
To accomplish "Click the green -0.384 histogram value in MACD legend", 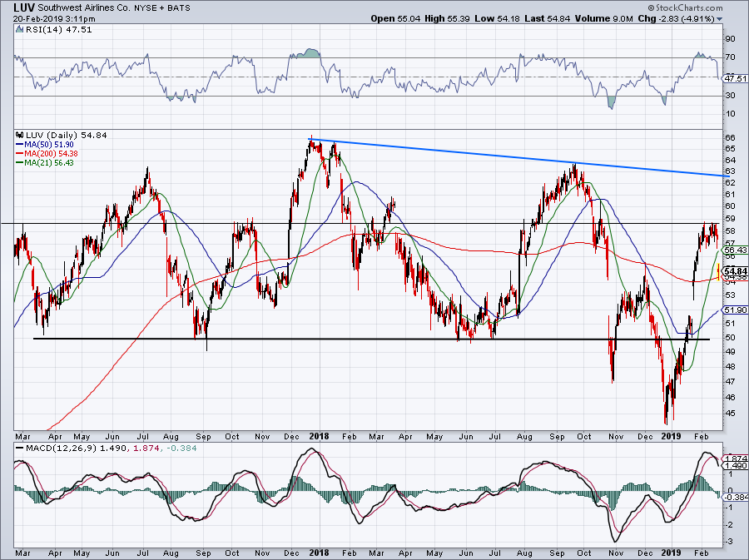I will click(182, 448).
